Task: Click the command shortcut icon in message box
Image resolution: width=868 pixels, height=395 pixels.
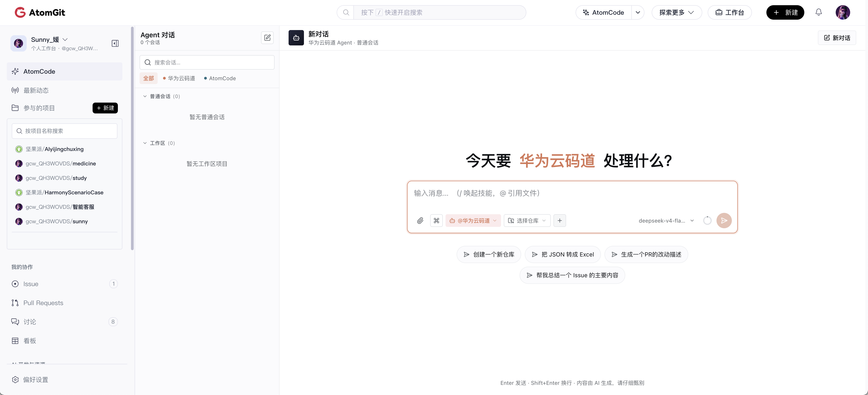Action: tap(436, 221)
